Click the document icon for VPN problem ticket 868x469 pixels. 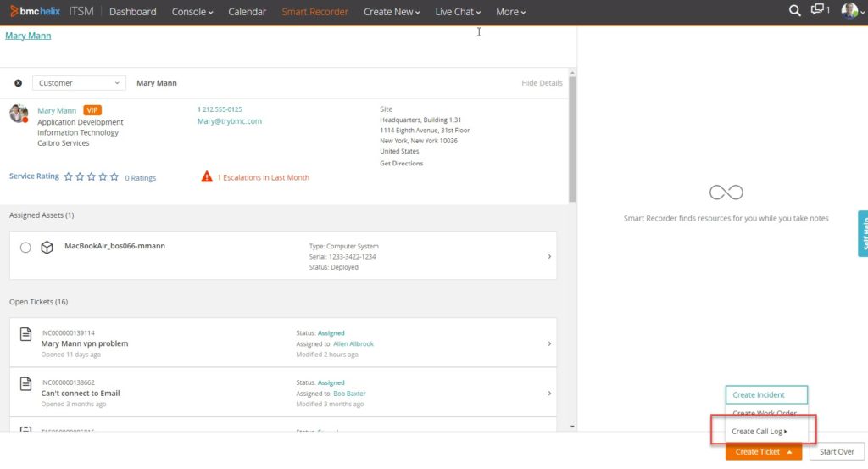25,336
